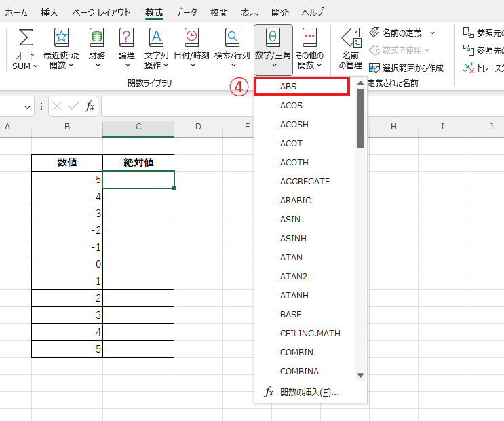
Task: Click the formula bar input field
Action: 176,106
